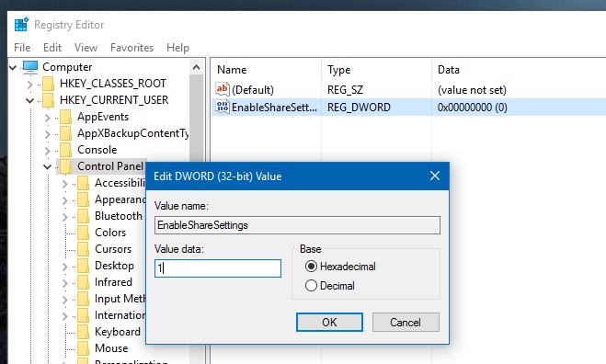Confirm the DWORD edit with OK
The height and width of the screenshot is (364, 606).
pyautogui.click(x=329, y=323)
